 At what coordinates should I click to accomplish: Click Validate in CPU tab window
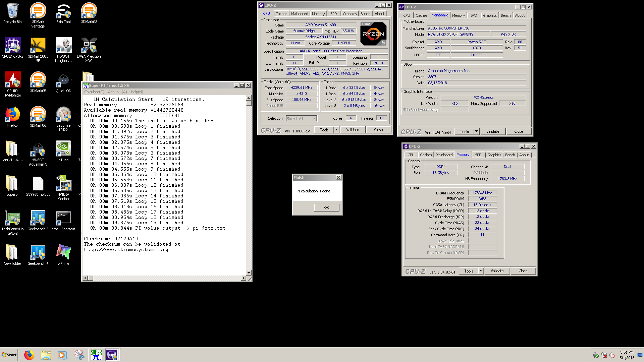click(x=353, y=130)
